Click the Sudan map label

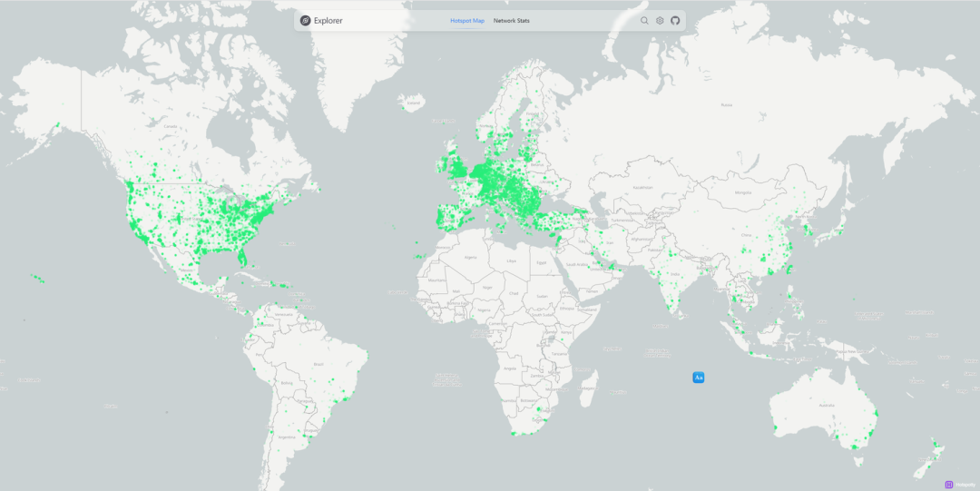[542, 296]
